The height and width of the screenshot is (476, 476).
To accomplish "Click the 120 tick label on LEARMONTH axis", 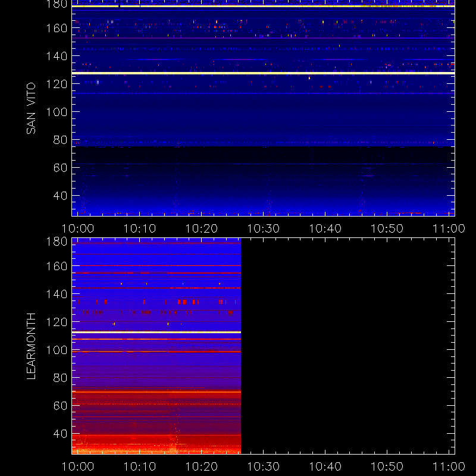I will tap(57, 322).
